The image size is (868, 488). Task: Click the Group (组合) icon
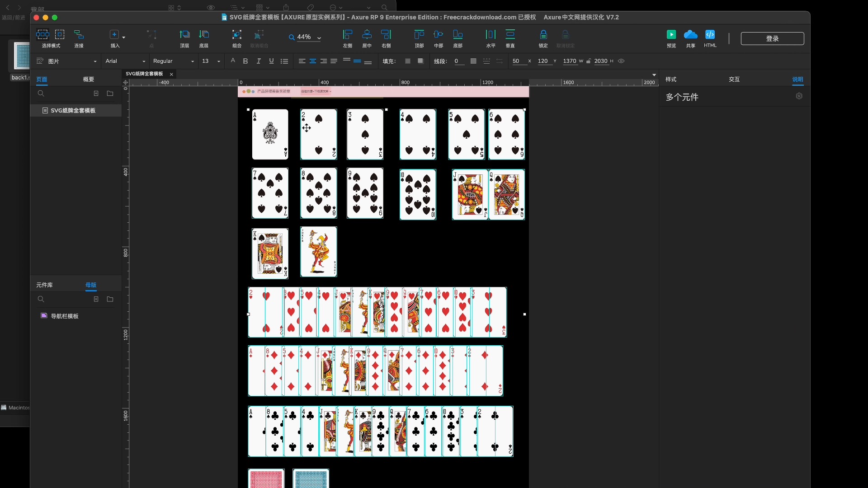[237, 35]
